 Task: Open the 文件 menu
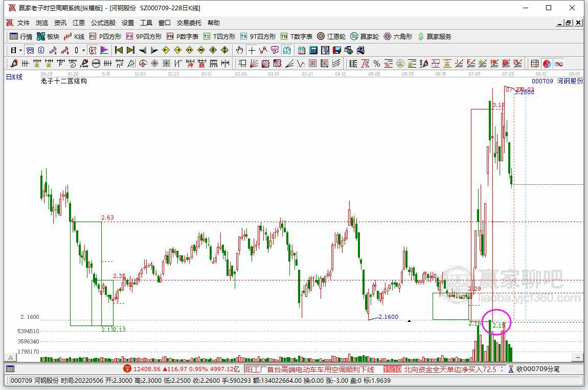coord(23,23)
